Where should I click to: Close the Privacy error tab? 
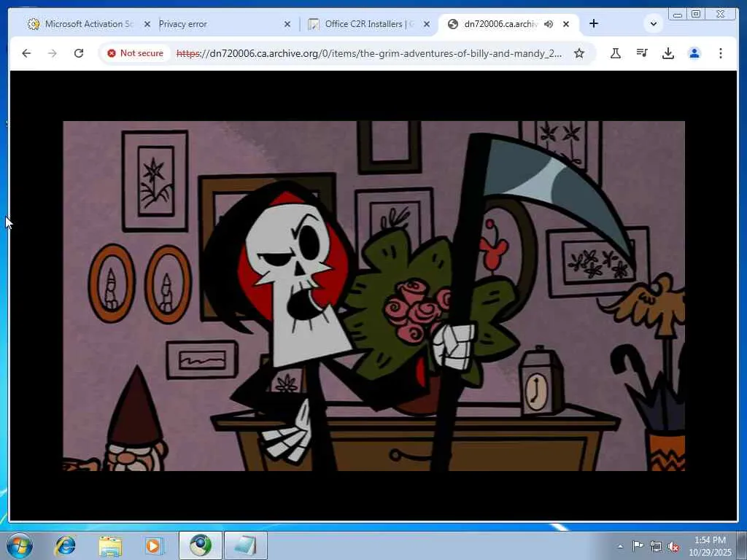pyautogui.click(x=287, y=24)
